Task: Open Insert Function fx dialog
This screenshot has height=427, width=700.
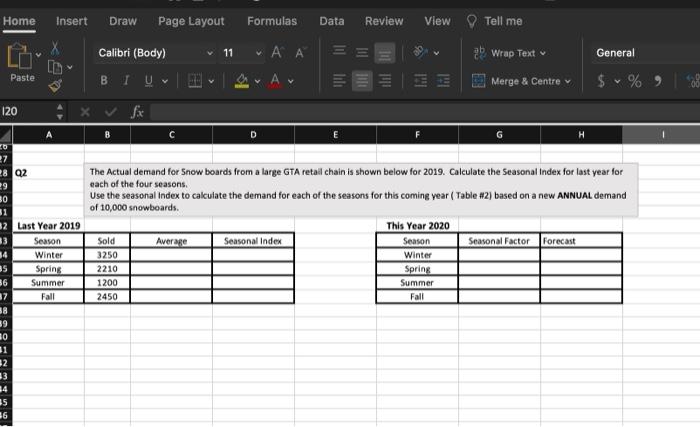Action: tap(137, 112)
